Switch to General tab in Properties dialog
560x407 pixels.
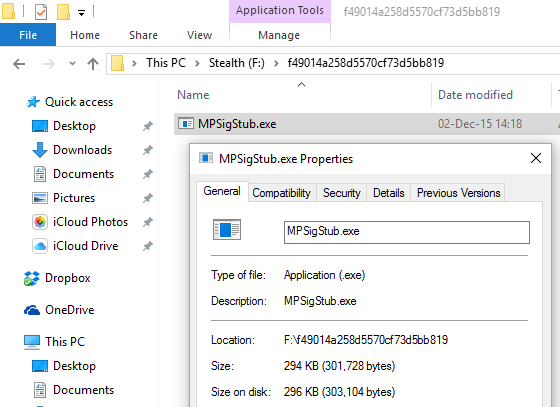point(222,191)
